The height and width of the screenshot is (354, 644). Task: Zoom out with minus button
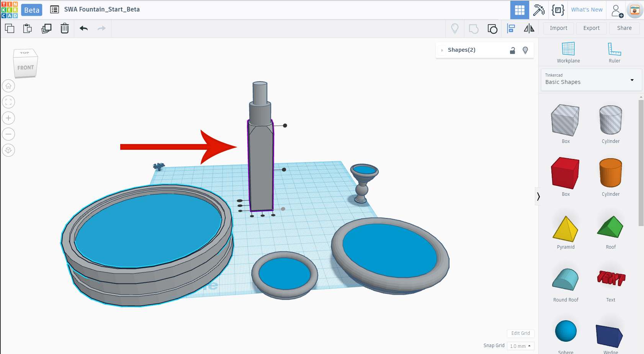pyautogui.click(x=8, y=134)
